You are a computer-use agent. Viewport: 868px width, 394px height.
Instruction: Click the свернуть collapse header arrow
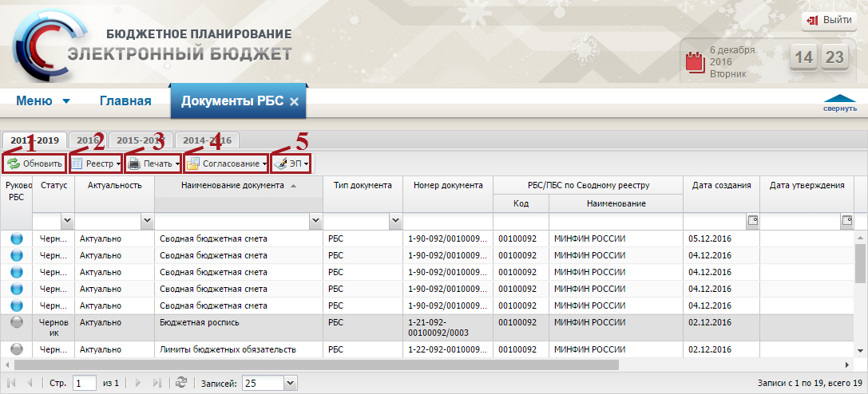(x=840, y=104)
